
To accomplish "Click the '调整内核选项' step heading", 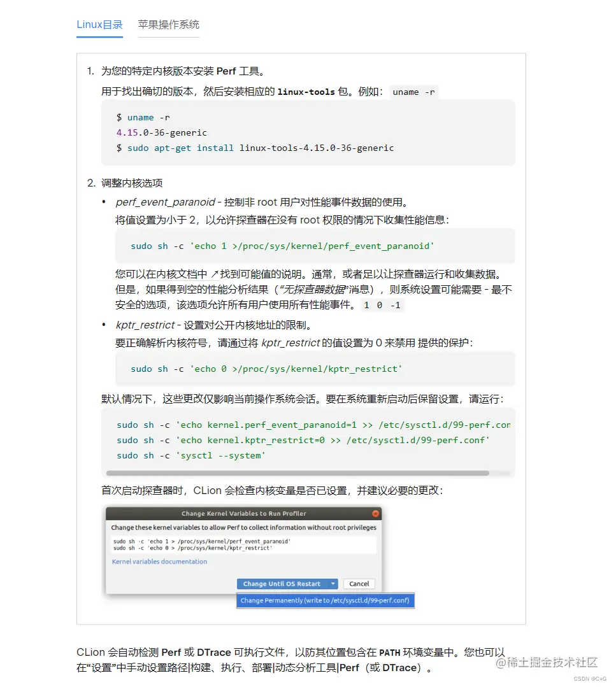I will pos(132,183).
